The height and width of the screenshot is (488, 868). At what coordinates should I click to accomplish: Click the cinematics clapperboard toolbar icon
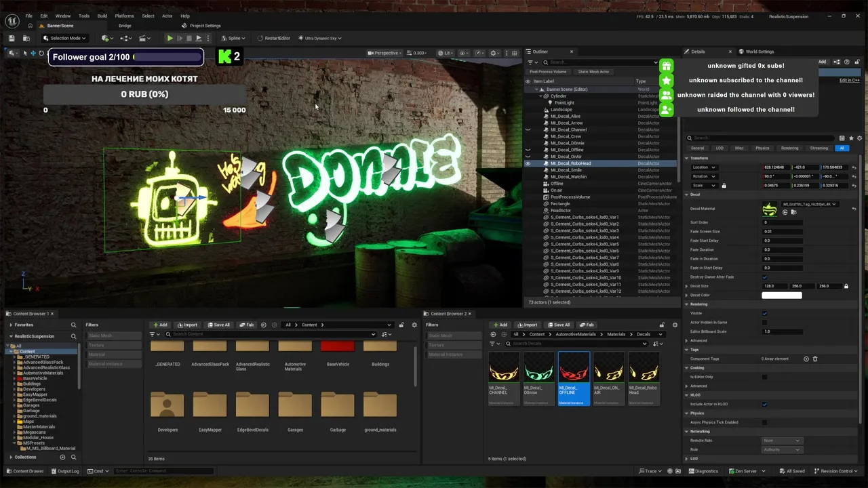pyautogui.click(x=144, y=39)
